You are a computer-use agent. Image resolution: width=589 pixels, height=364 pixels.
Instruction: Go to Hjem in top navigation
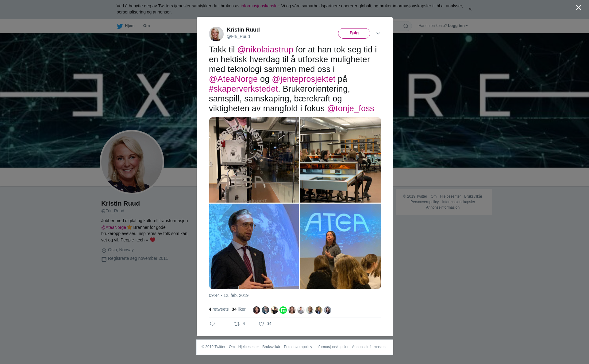tap(129, 26)
